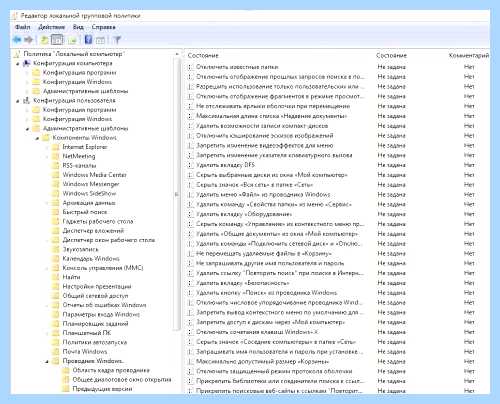The image size is (500, 404).
Task: Select setting Отключить сочетания клавиш Windows+X
Action: pos(257,332)
